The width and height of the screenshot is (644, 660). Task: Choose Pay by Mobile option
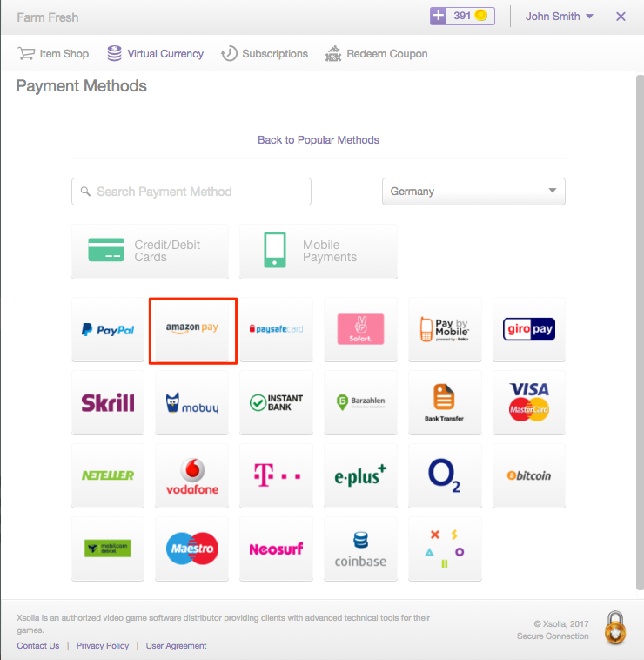445,329
